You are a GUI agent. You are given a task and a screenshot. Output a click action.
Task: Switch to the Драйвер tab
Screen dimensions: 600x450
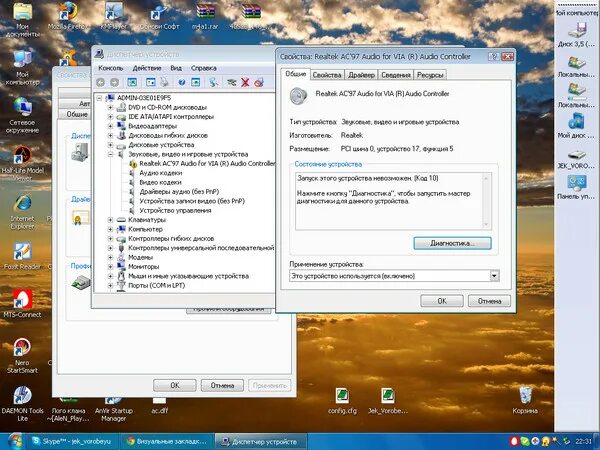point(361,75)
